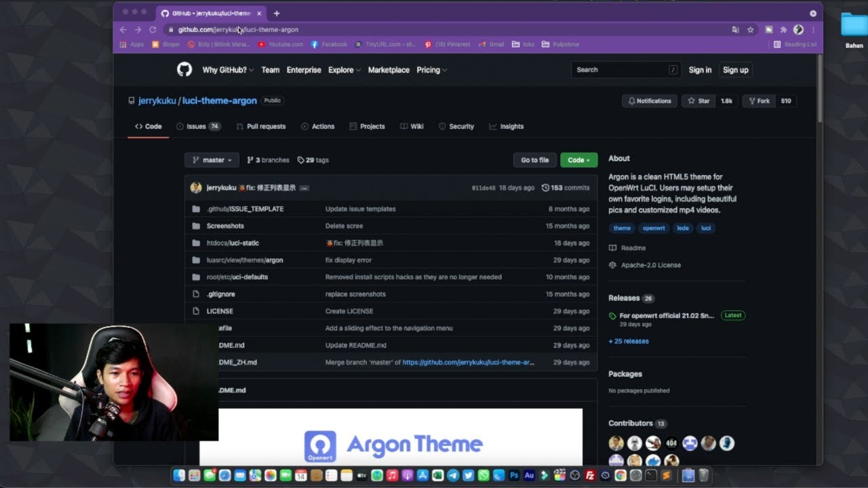This screenshot has width=868, height=488.
Task: Open the .gitignore file
Action: pos(221,294)
